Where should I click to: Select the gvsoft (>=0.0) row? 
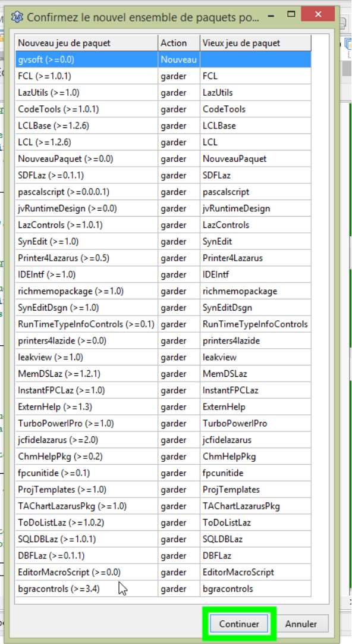tap(164, 60)
